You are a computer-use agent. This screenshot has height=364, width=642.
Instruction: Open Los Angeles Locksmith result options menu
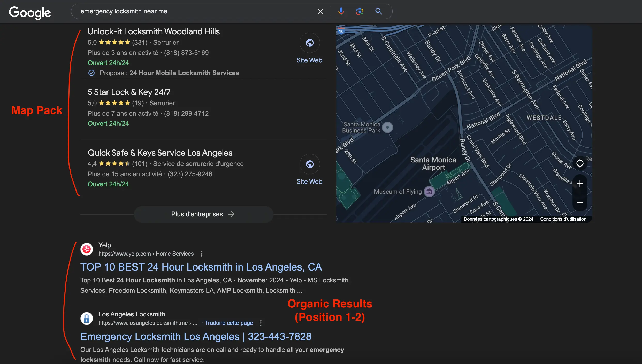(x=261, y=323)
